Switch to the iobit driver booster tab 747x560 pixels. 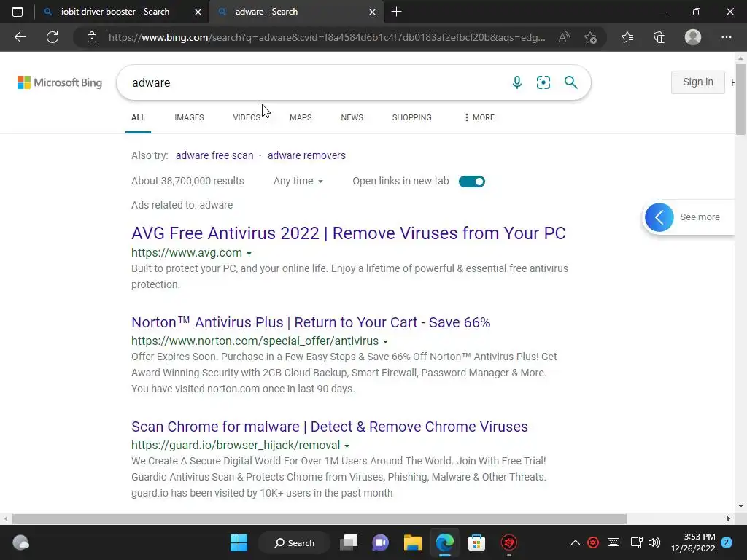tap(115, 12)
